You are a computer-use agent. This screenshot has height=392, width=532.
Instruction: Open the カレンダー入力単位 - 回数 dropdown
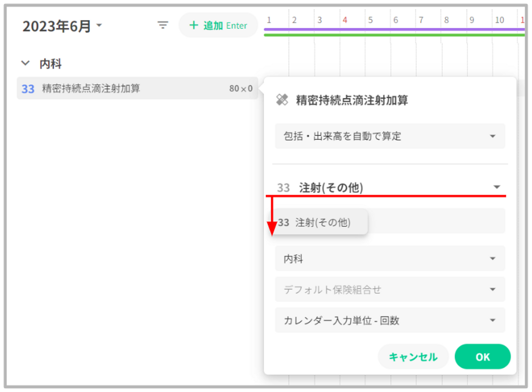[x=390, y=320]
